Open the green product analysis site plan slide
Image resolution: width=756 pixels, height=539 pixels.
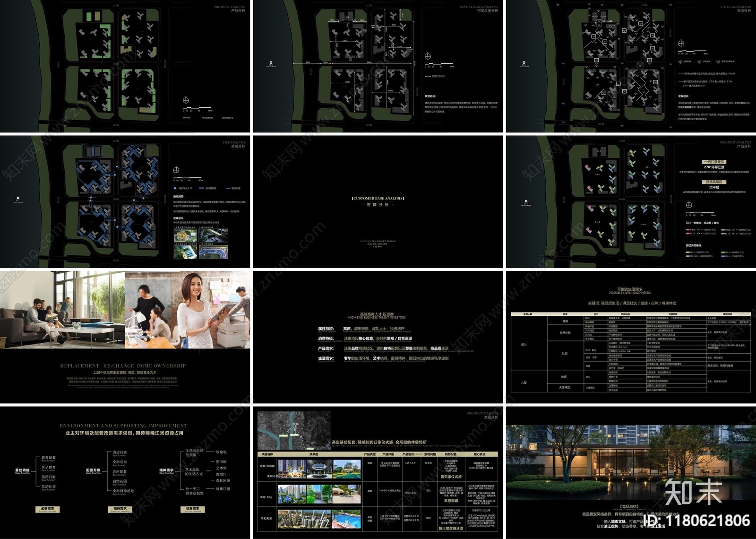[125, 66]
